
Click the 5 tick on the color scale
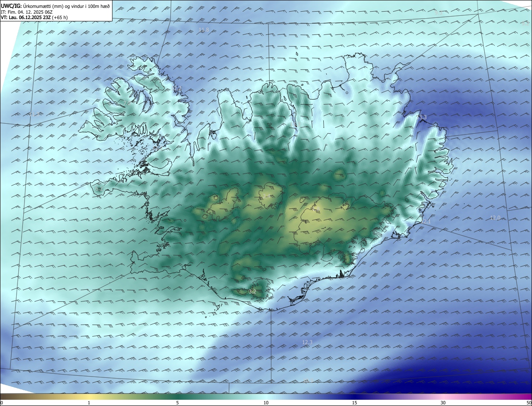(177, 403)
